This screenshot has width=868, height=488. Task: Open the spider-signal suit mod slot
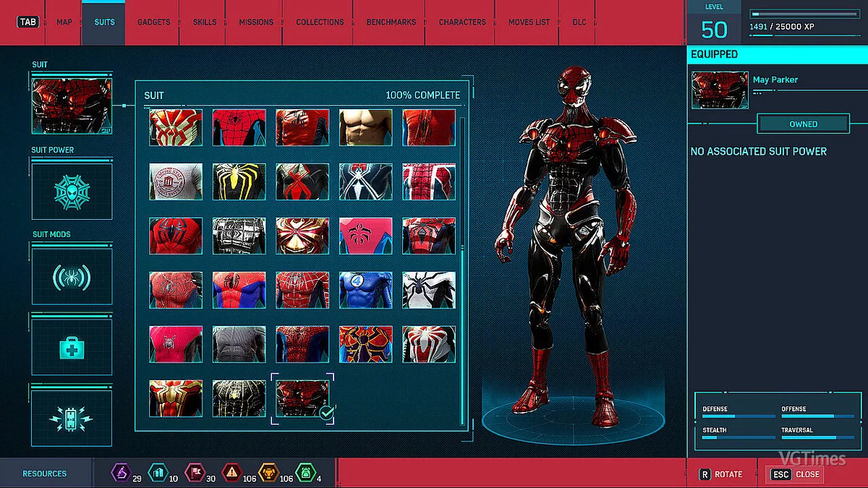coord(72,276)
